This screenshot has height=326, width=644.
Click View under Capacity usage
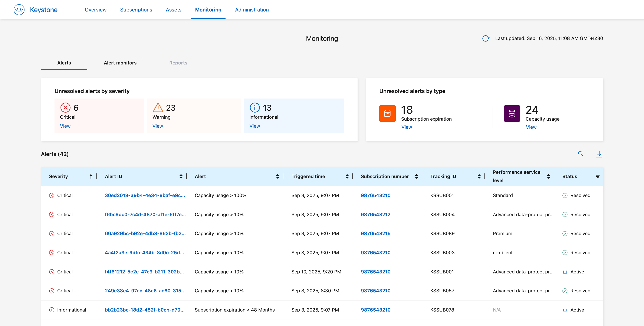point(531,127)
